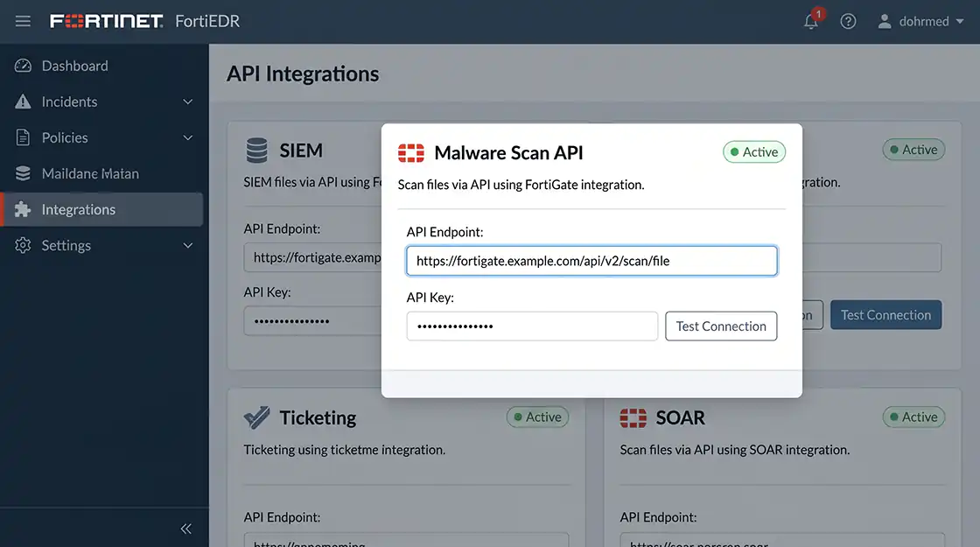Click Test Connection in the dialog
980x547 pixels.
click(721, 326)
